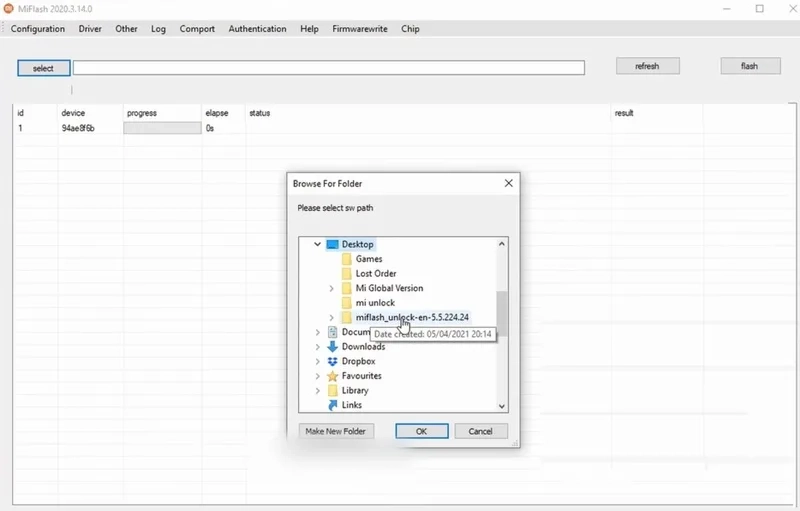
Task: Click the folder tree scroll-down arrow
Action: click(502, 406)
